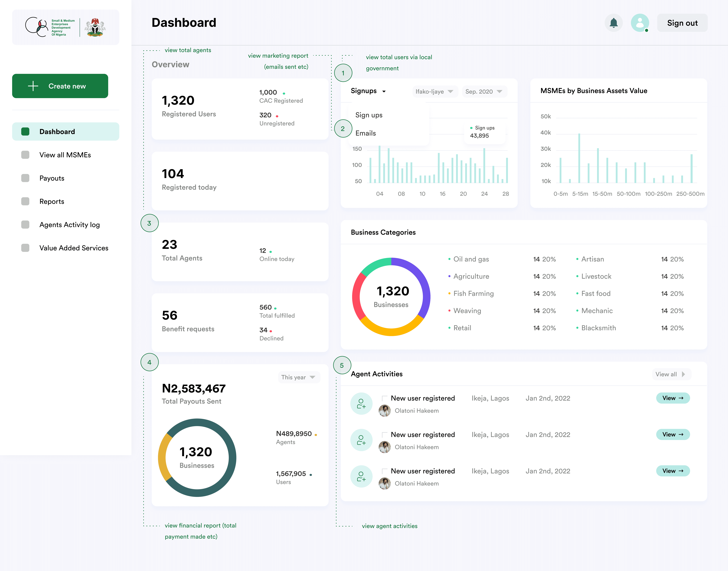
Task: Go to Dashboard in the sidebar
Action: click(65, 131)
